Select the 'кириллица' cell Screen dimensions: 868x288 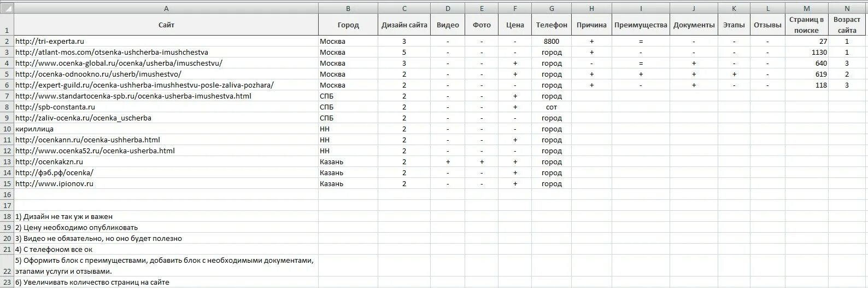pyautogui.click(x=166, y=129)
